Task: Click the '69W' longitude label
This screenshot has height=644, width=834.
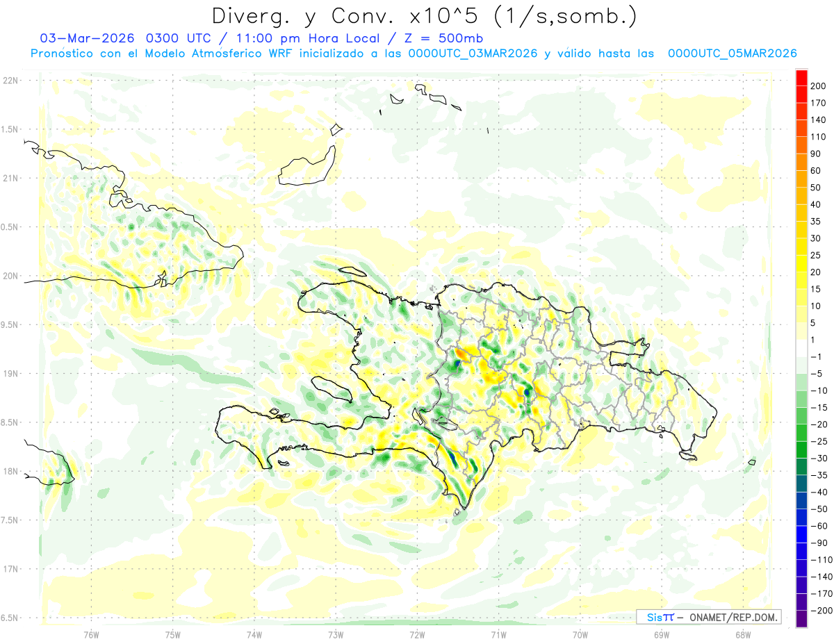Action: (x=661, y=634)
